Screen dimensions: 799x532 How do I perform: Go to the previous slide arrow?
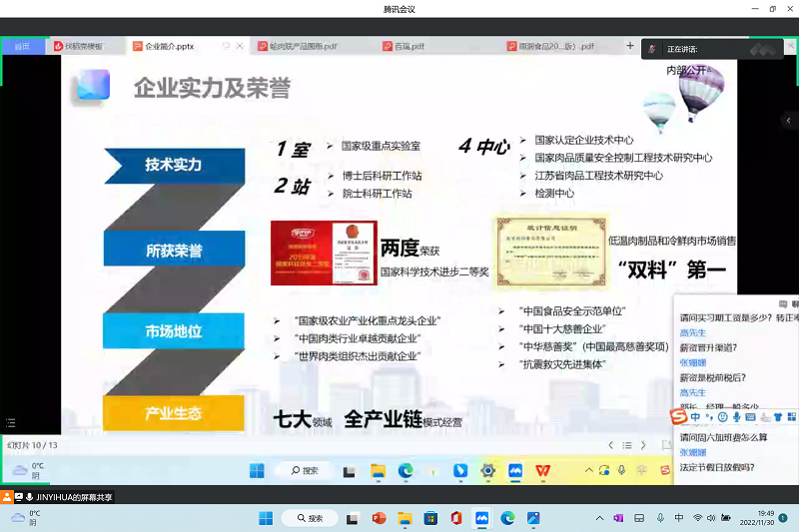611,445
